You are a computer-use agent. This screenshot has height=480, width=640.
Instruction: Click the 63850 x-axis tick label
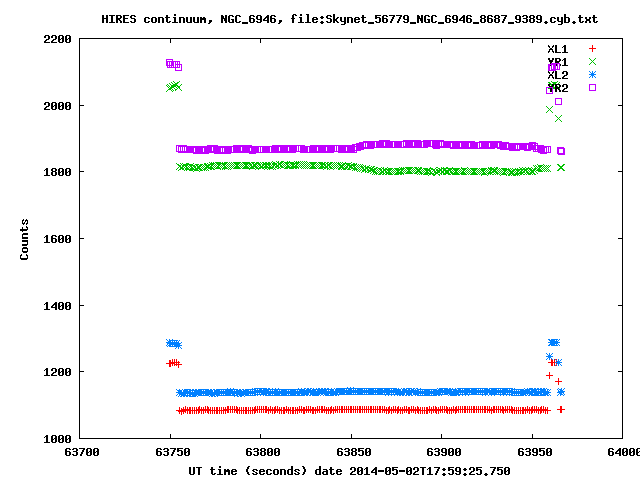click(353, 452)
